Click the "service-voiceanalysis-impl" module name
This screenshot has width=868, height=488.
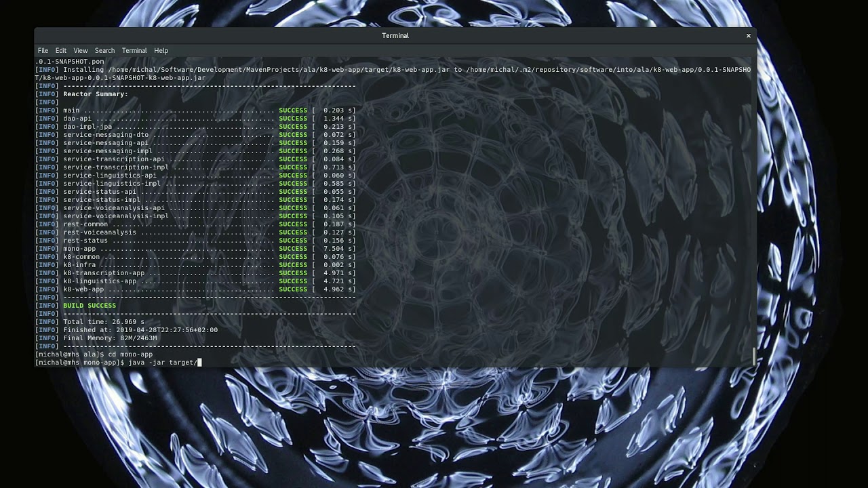(116, 216)
